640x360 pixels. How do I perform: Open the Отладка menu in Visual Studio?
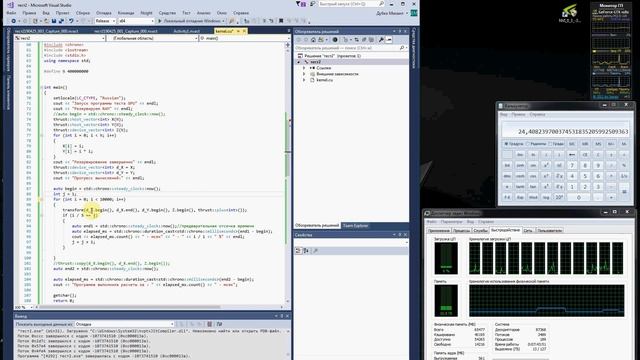[x=104, y=13]
